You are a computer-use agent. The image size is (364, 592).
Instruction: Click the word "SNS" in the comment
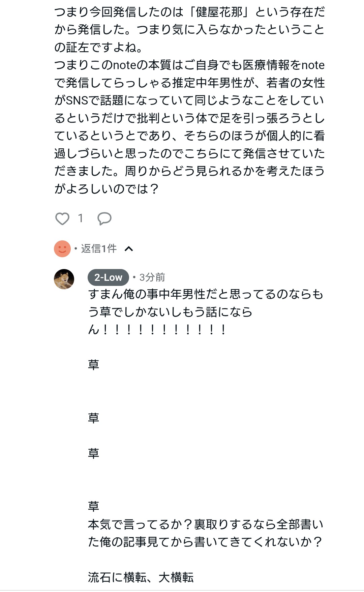(77, 100)
